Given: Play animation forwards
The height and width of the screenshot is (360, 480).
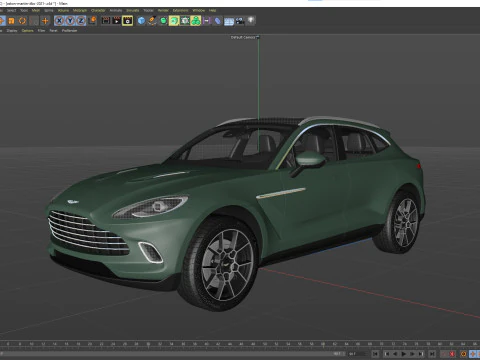Looking at the screenshot, I should (404, 354).
